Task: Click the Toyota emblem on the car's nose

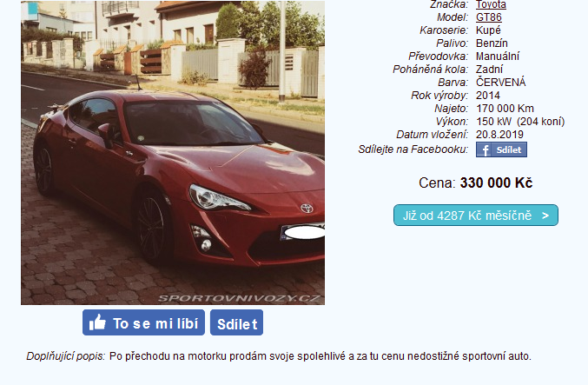Action: tap(307, 208)
